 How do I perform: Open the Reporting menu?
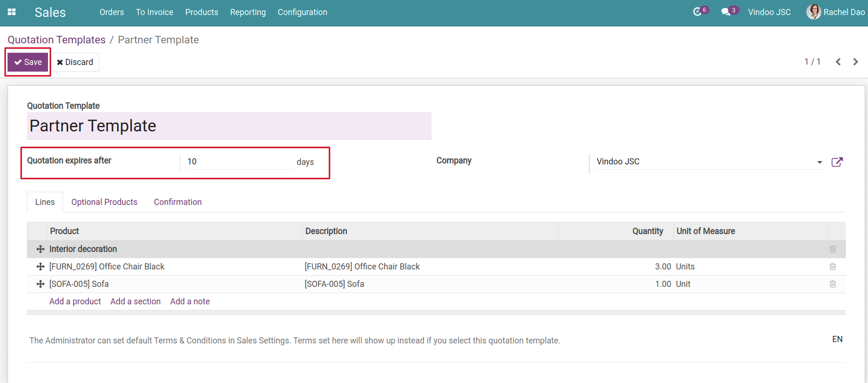pos(248,12)
